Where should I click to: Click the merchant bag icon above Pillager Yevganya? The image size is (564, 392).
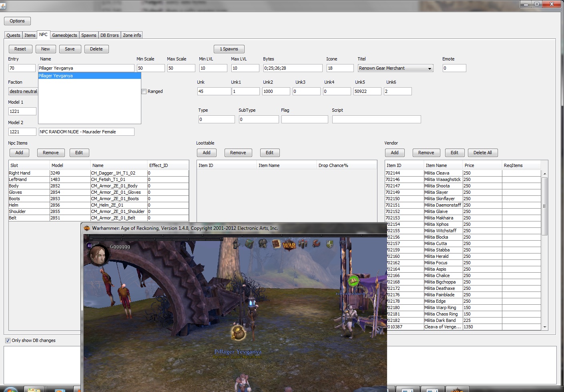pos(238,333)
